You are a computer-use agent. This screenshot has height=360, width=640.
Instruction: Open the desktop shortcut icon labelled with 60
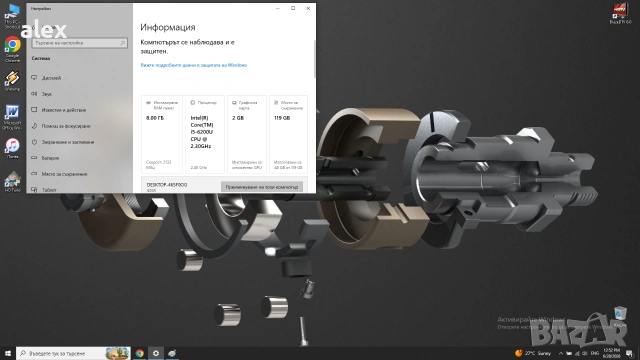[x=620, y=13]
